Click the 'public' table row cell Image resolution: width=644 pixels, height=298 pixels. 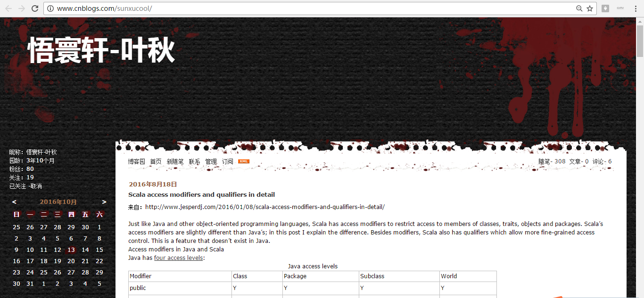tap(180, 288)
